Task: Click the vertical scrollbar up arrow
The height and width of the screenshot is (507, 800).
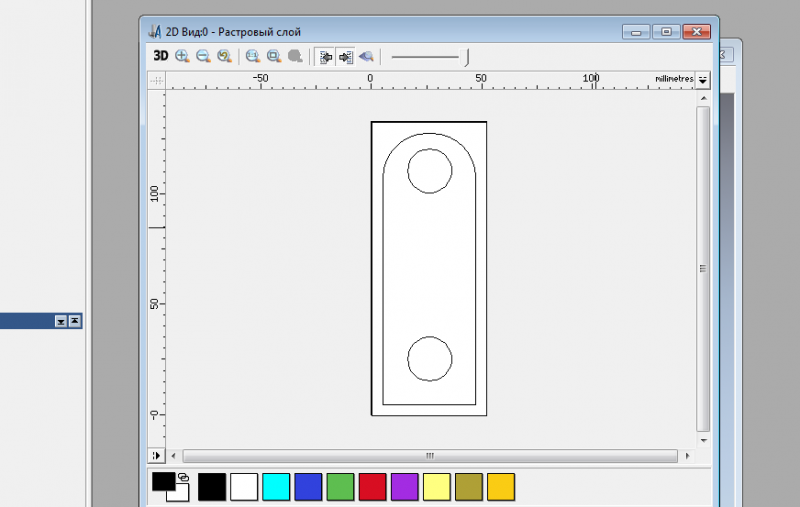Action: click(704, 98)
